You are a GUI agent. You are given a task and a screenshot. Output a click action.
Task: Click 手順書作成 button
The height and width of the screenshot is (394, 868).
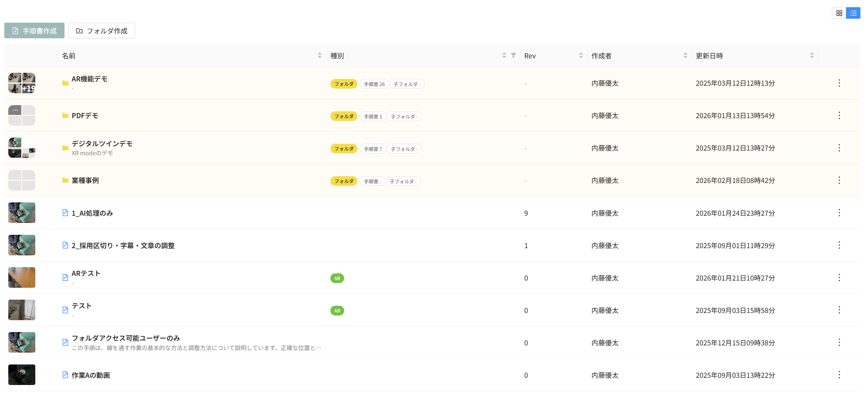(35, 31)
